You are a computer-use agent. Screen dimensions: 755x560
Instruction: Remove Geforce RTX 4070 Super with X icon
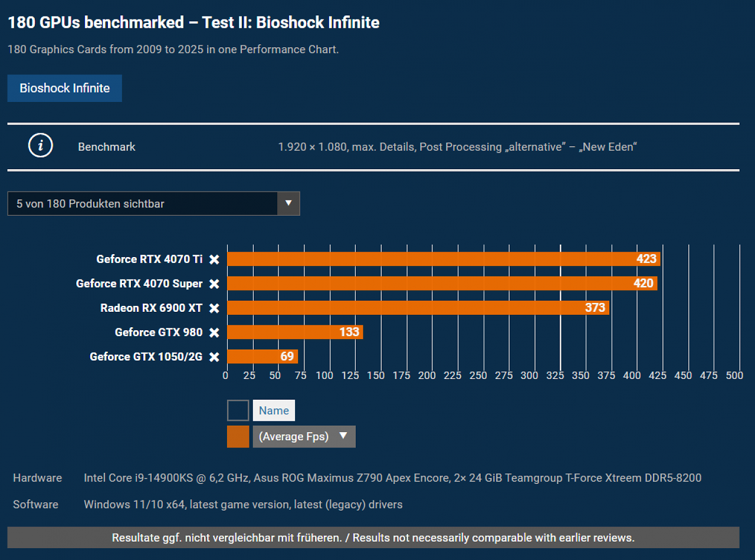click(214, 284)
